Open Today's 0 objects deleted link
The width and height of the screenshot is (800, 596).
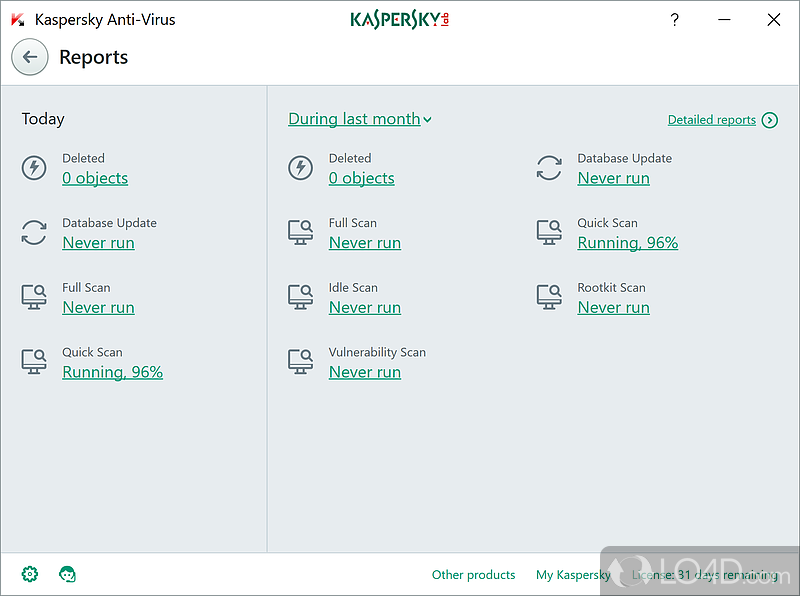point(95,178)
